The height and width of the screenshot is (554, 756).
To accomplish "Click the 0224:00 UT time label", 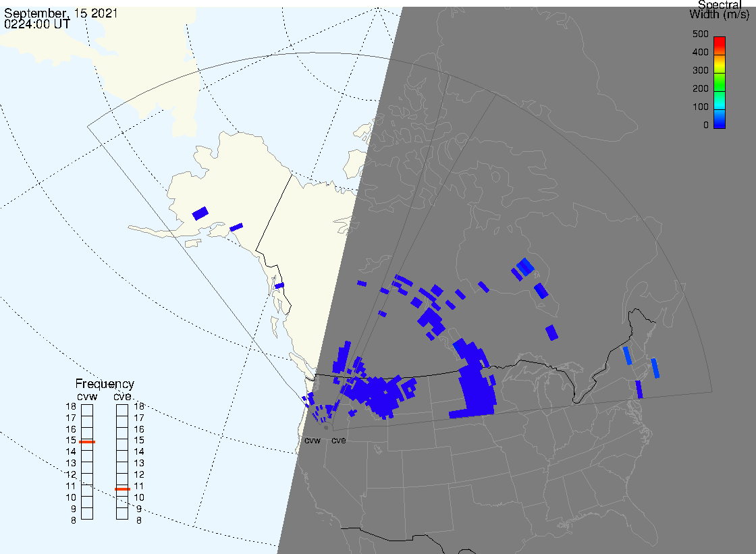I will point(37,24).
